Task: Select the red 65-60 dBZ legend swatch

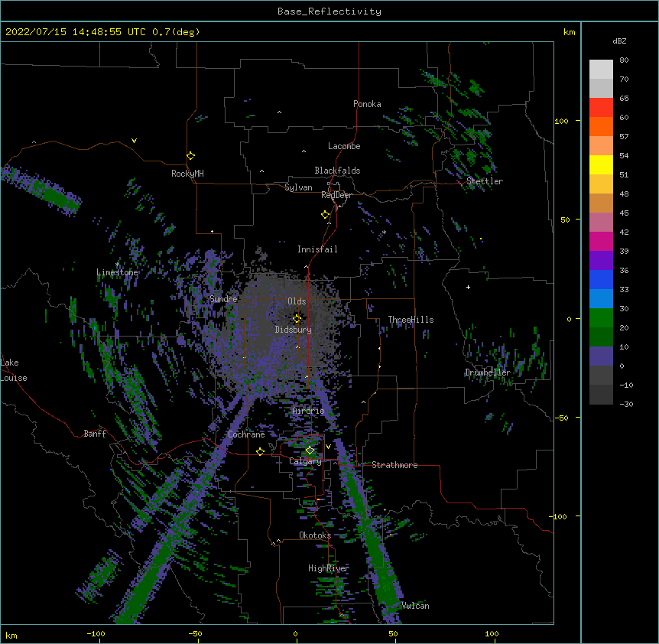Action: click(x=601, y=108)
